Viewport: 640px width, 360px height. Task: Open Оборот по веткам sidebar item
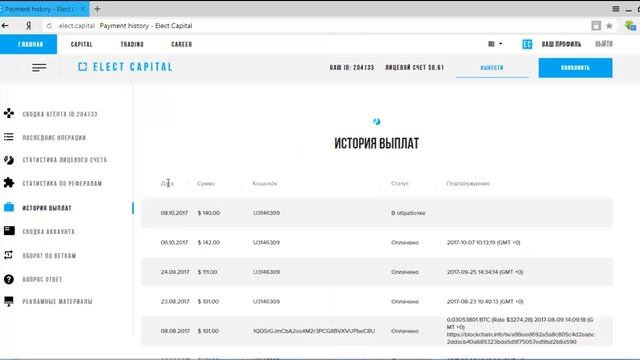click(49, 256)
